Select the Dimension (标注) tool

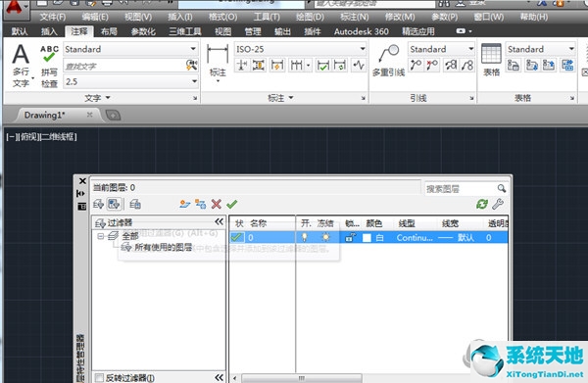coord(218,64)
